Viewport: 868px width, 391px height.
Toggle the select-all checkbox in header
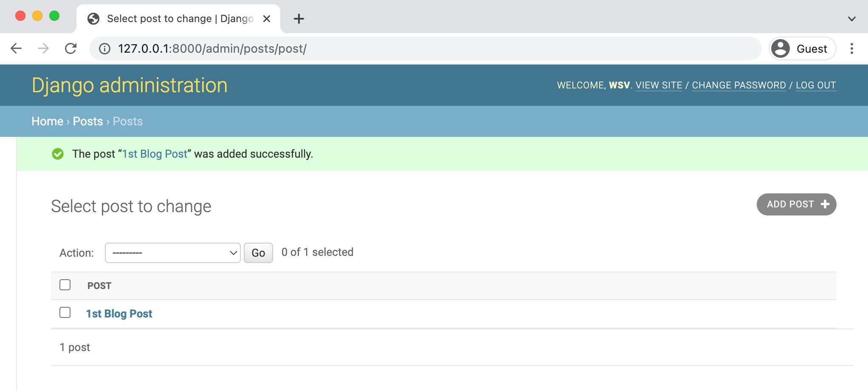65,285
